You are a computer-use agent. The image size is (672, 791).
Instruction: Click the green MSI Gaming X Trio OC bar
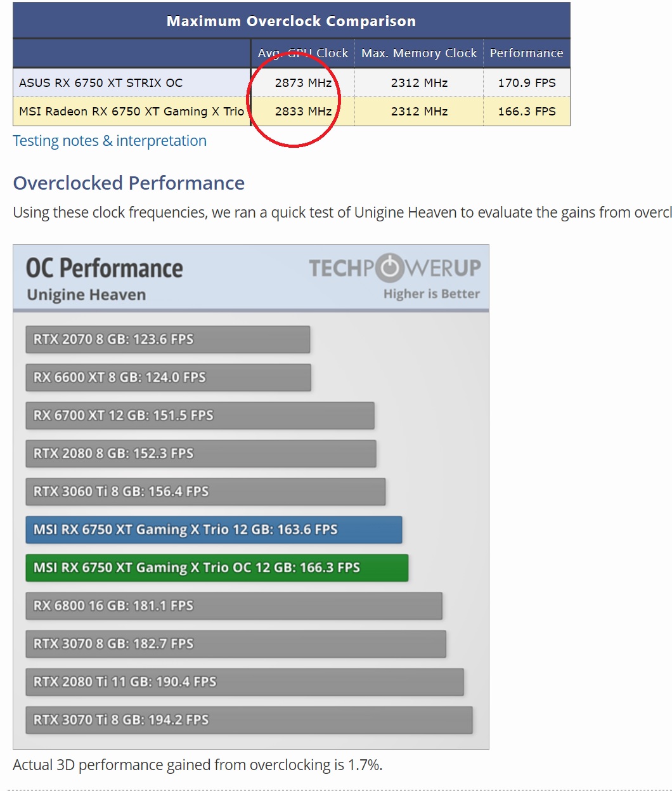tap(217, 568)
